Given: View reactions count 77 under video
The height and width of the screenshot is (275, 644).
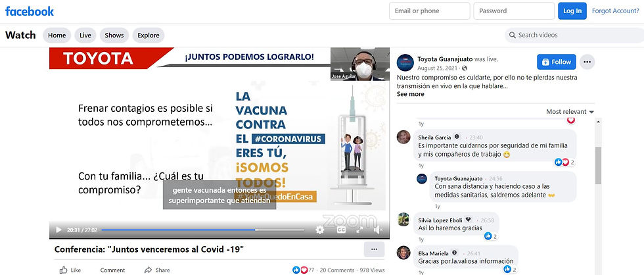Looking at the screenshot, I should click(303, 270).
